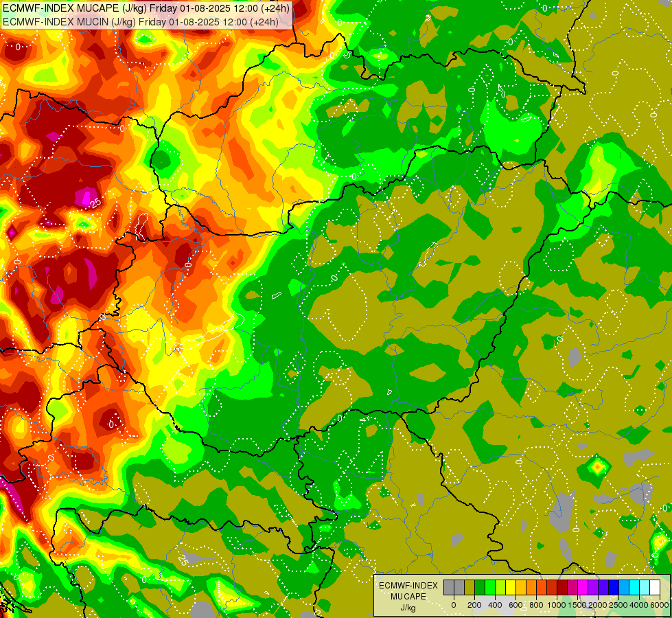Viewport: 672px width, 618px height.
Task: Select the amber legend swatch
Action: point(521,587)
